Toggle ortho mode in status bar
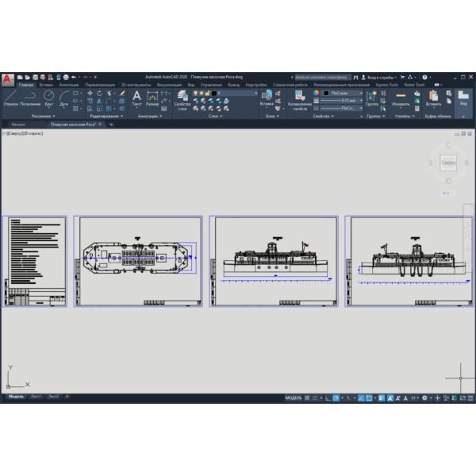This screenshot has width=476, height=476. coord(328,398)
